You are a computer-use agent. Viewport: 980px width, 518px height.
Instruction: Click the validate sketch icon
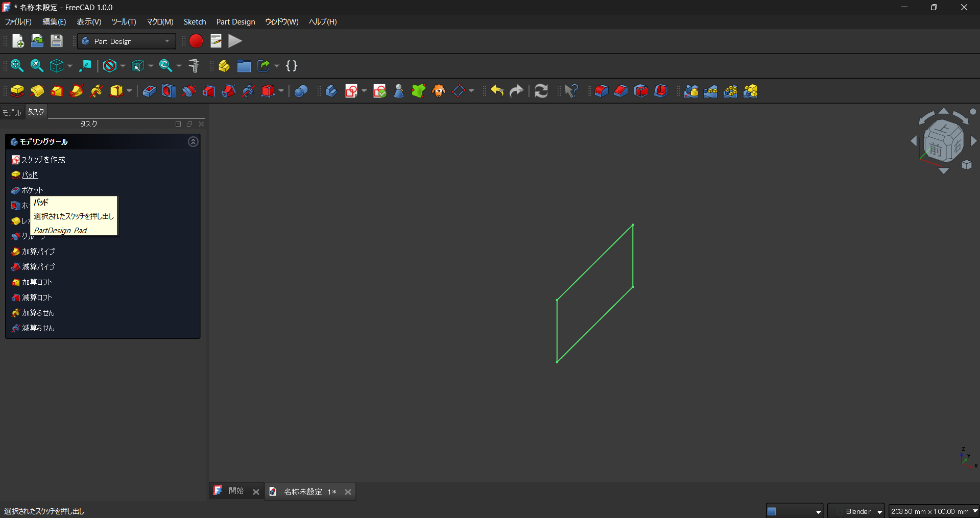click(x=379, y=91)
